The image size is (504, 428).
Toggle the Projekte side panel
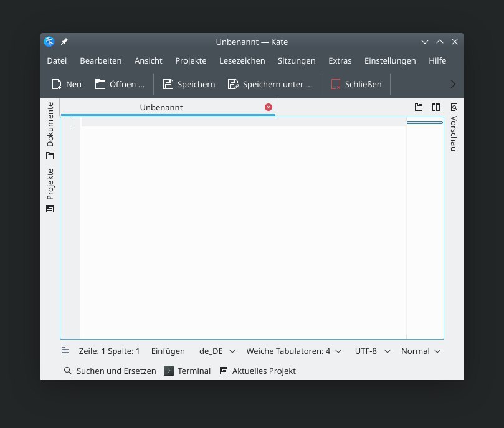coord(50,191)
